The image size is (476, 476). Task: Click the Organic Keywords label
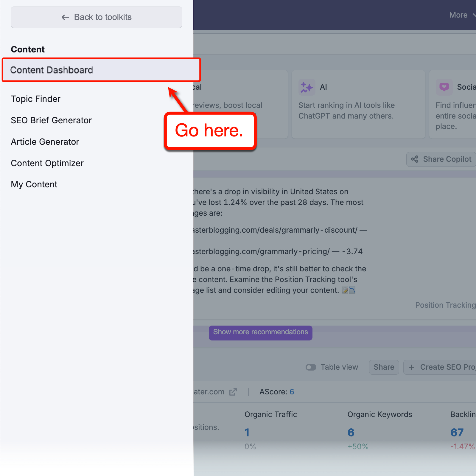pyautogui.click(x=380, y=414)
